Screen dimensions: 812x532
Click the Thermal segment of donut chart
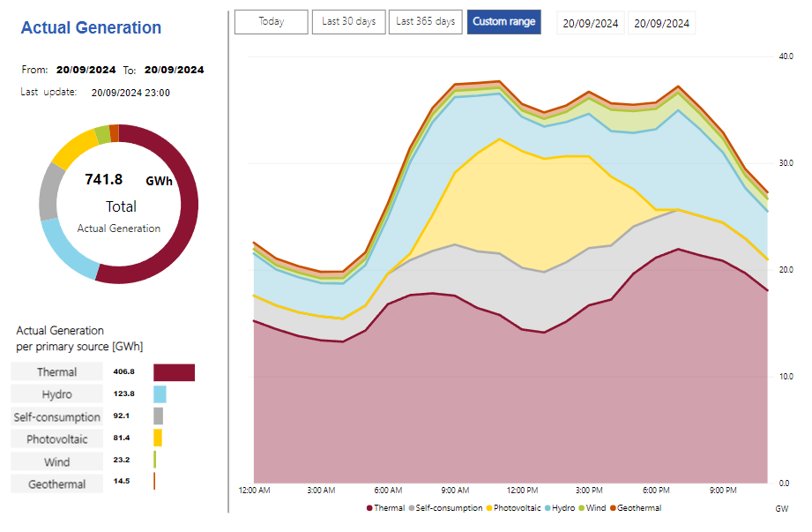coord(188,212)
